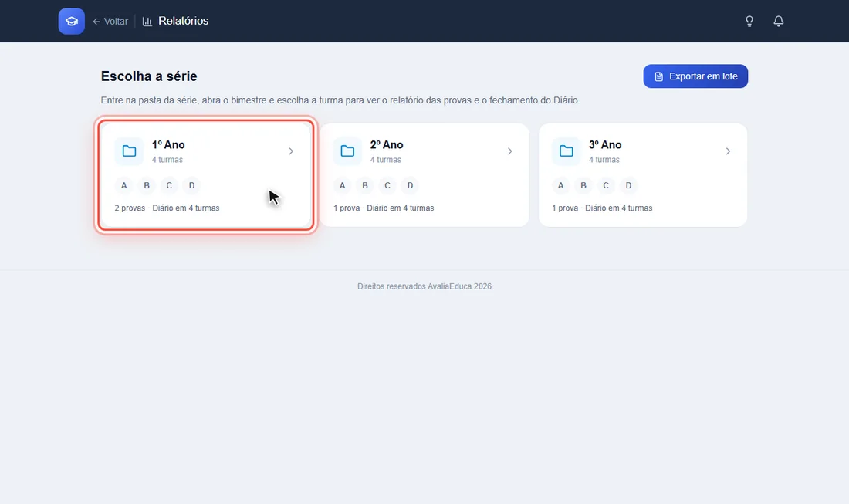The height and width of the screenshot is (504, 849).
Task: Select turma C under 3º Ano
Action: pyautogui.click(x=606, y=186)
